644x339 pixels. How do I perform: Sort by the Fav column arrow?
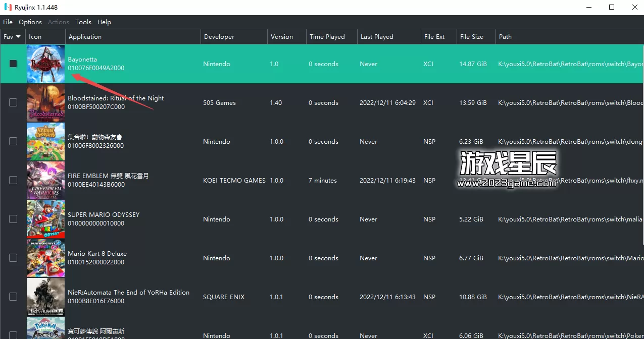18,37
